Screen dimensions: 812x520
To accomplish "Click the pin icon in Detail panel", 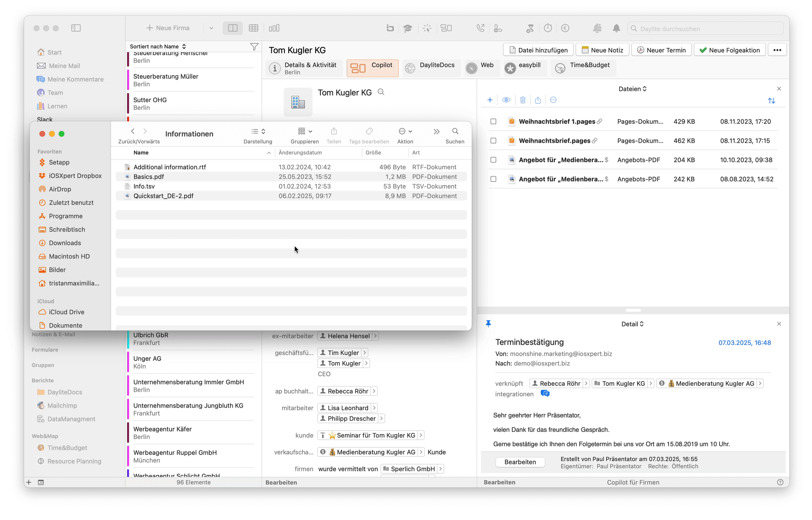I will click(x=488, y=323).
